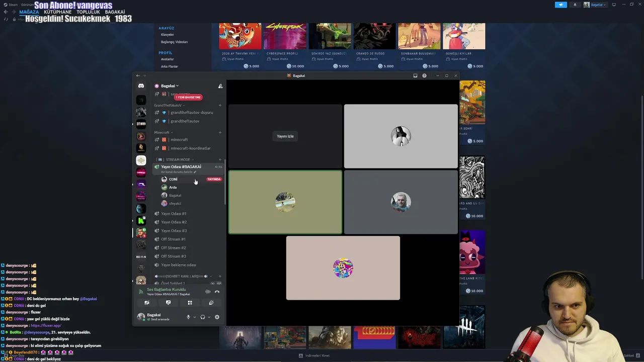
Task: Select Arka Planlar in Steam sidebar
Action: (170, 66)
